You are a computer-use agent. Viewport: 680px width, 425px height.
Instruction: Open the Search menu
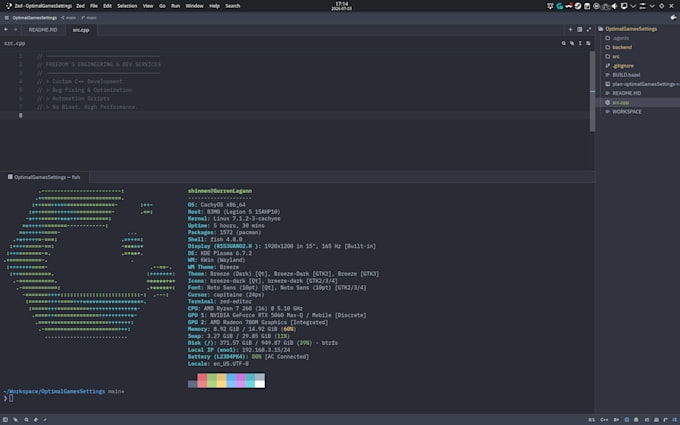[232, 6]
